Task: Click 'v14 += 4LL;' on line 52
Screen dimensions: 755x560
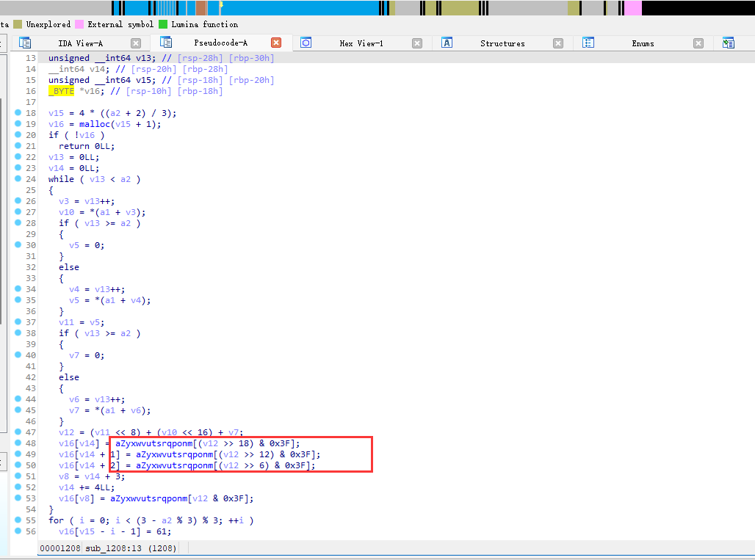Action: tap(87, 487)
